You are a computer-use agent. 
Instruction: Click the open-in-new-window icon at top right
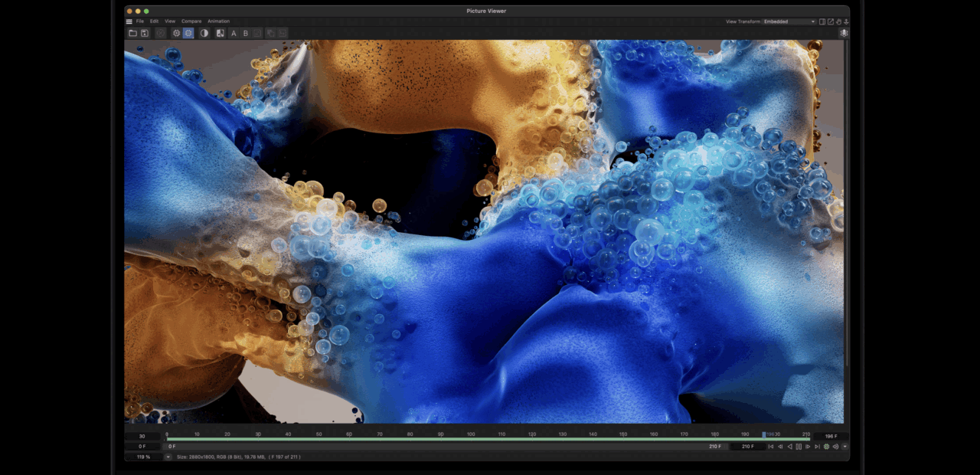[831, 21]
